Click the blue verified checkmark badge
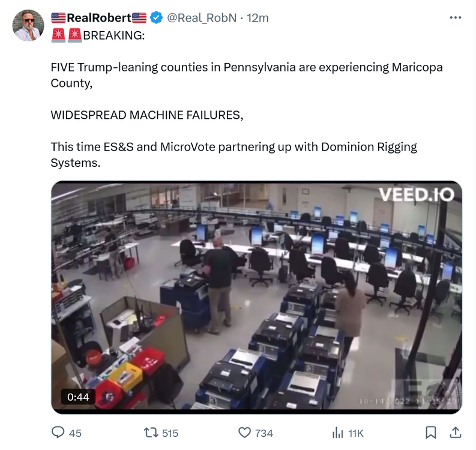The width and height of the screenshot is (476, 450). (156, 17)
